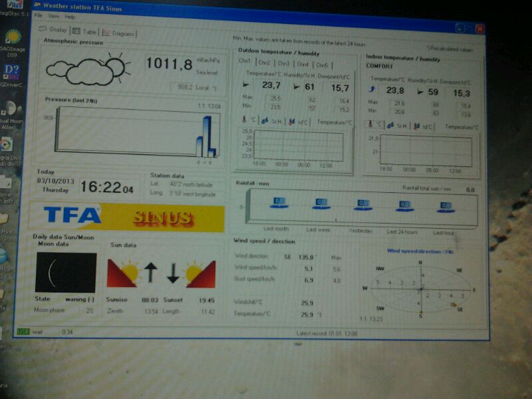Switch to the Diagrams tab
Screen dimensions: 532x399
[x=119, y=33]
